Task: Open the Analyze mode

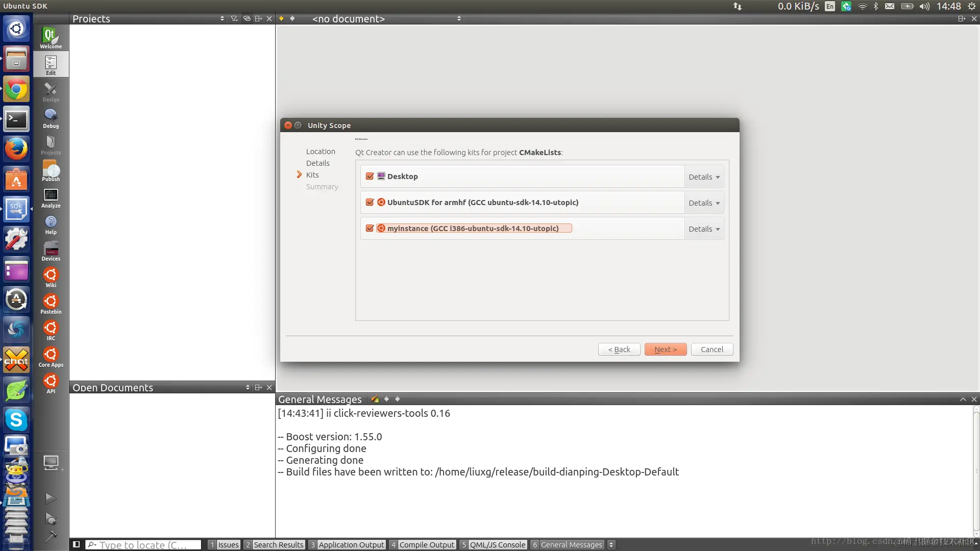Action: click(51, 198)
